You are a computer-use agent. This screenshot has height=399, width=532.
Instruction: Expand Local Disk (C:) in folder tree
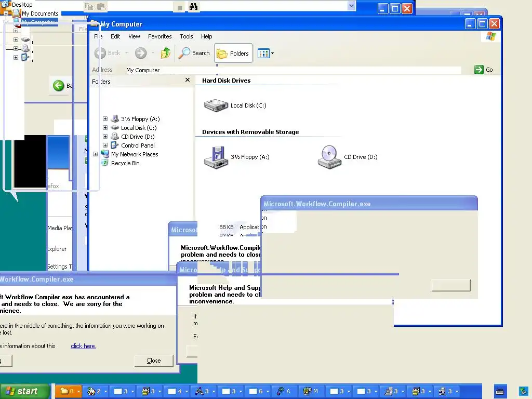(x=105, y=128)
